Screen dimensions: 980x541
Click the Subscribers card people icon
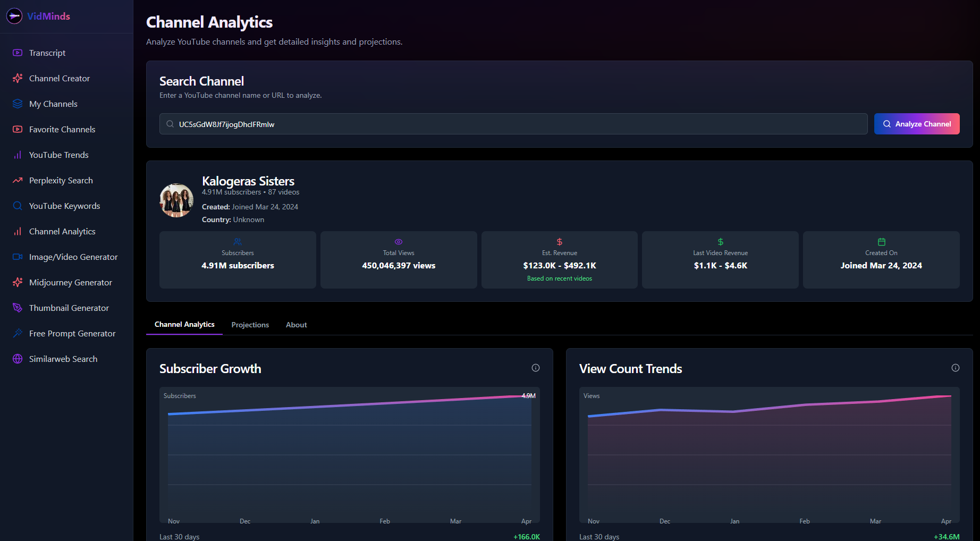238,242
